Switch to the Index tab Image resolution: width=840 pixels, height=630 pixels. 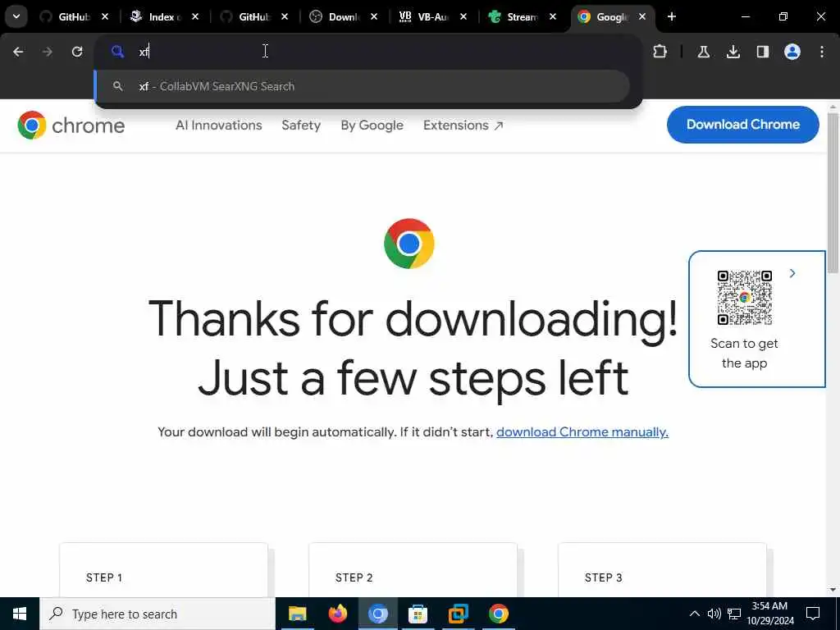pos(164,16)
